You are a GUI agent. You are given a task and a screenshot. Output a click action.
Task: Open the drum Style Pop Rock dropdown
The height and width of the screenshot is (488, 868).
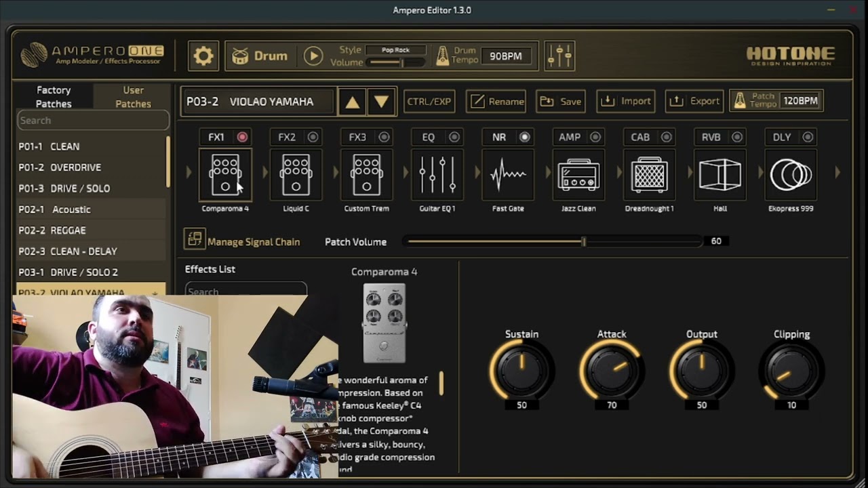click(395, 50)
